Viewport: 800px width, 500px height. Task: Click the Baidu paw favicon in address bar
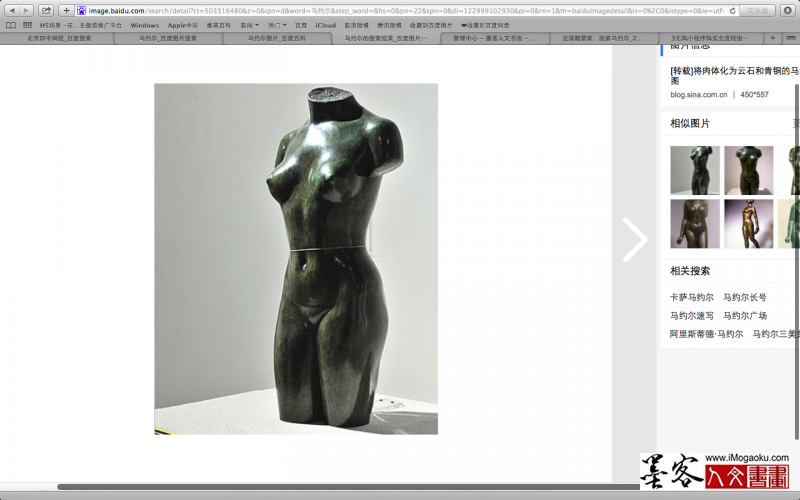click(81, 10)
